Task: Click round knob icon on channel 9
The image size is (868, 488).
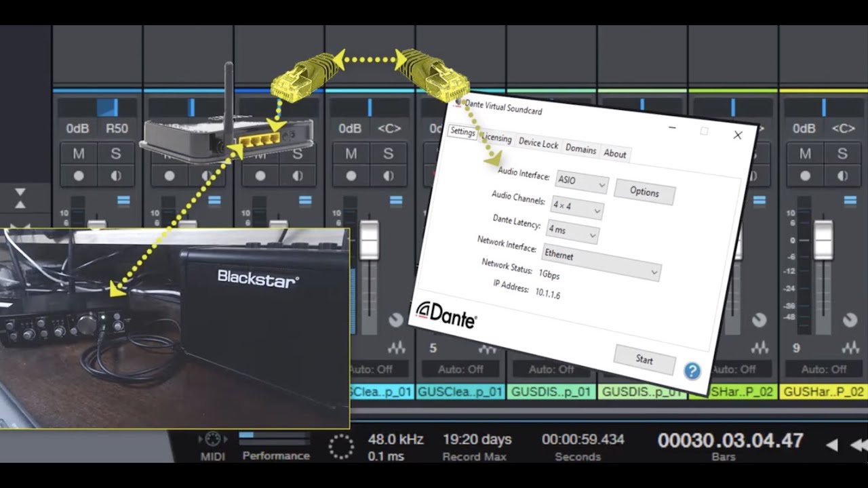Action: [850, 319]
